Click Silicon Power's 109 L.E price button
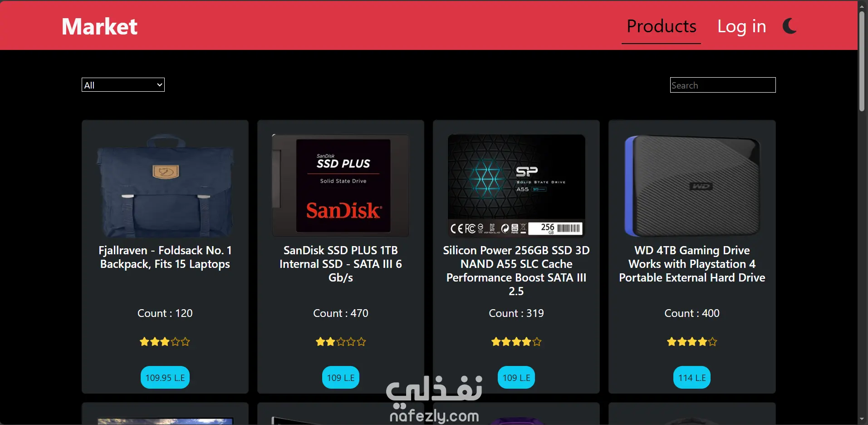Image resolution: width=868 pixels, height=425 pixels. click(x=516, y=377)
